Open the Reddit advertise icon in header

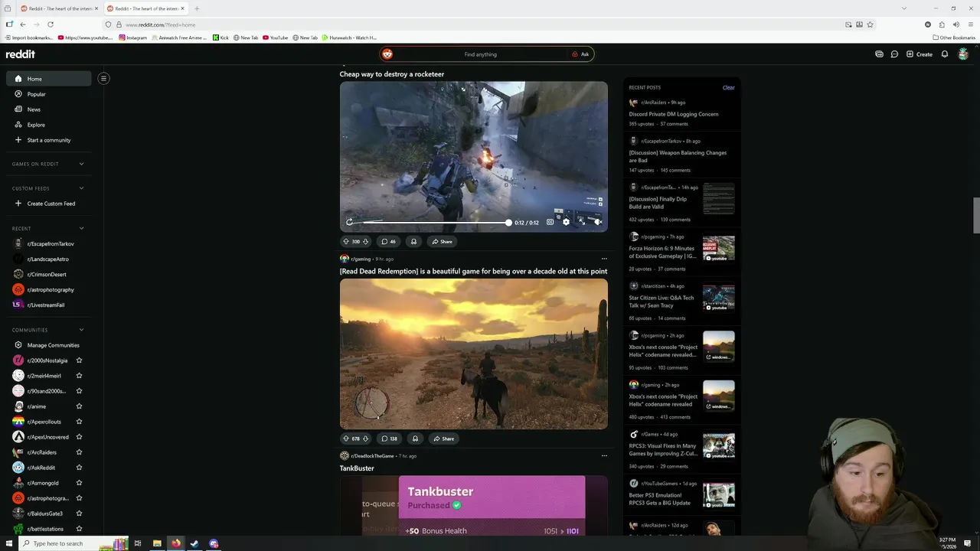pos(879,54)
